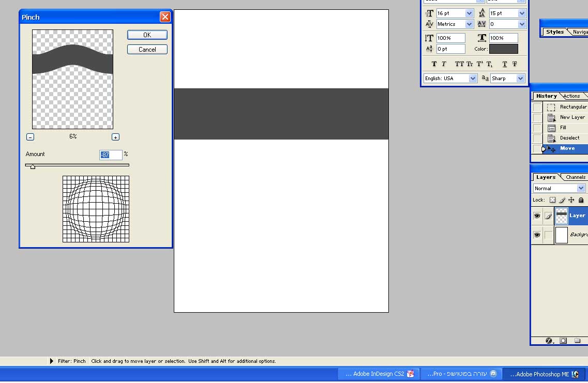Open the Normal blend mode dropdown

pos(581,189)
